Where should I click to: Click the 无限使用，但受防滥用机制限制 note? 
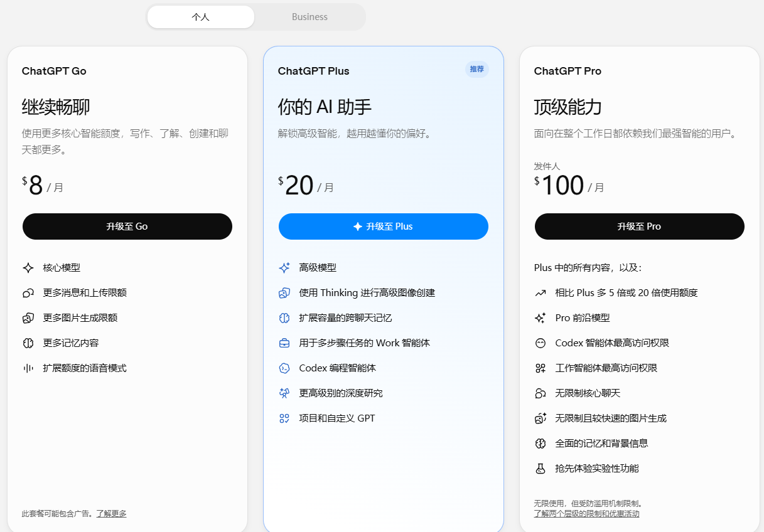pyautogui.click(x=588, y=504)
